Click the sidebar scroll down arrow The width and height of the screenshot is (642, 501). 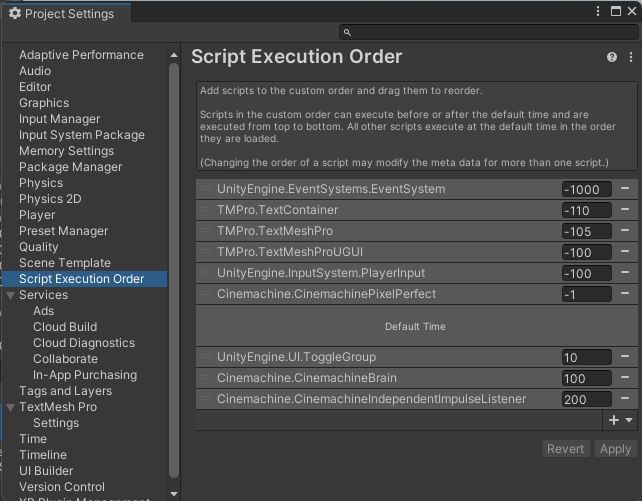pyautogui.click(x=174, y=494)
